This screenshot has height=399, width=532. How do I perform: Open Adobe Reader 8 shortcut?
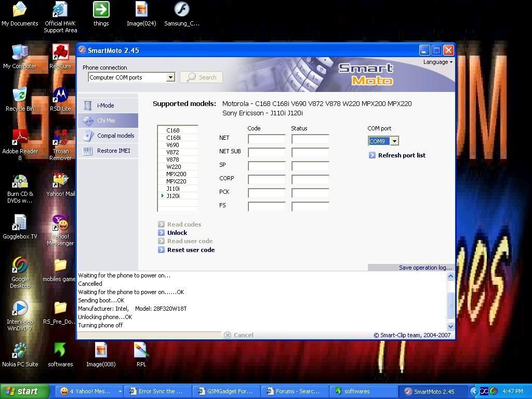20,145
